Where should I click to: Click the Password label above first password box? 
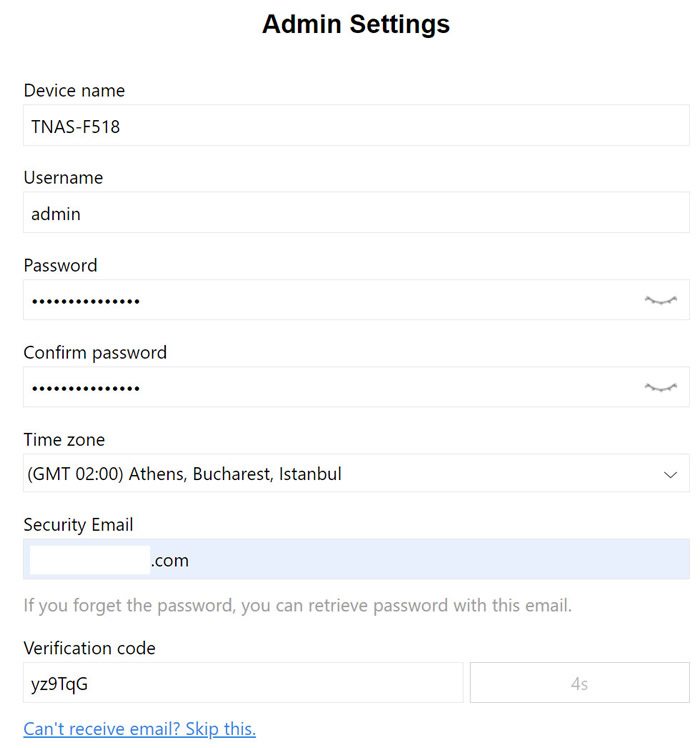[x=61, y=266]
